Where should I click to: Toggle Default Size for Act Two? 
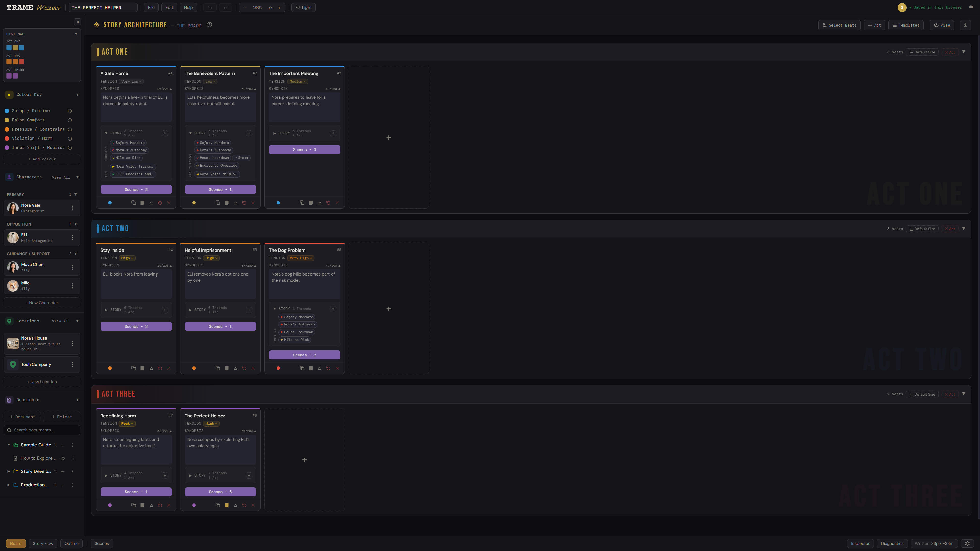pyautogui.click(x=922, y=229)
